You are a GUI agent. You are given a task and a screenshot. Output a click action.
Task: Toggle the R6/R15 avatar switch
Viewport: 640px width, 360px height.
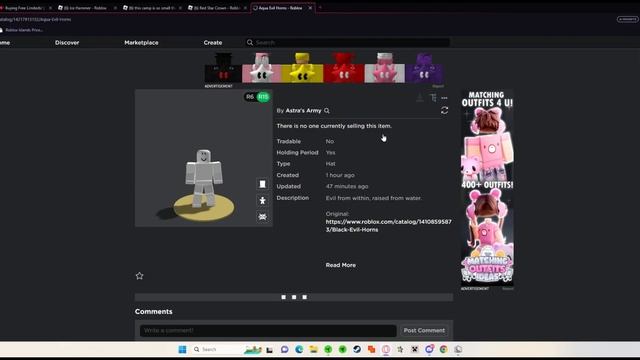[x=257, y=97]
